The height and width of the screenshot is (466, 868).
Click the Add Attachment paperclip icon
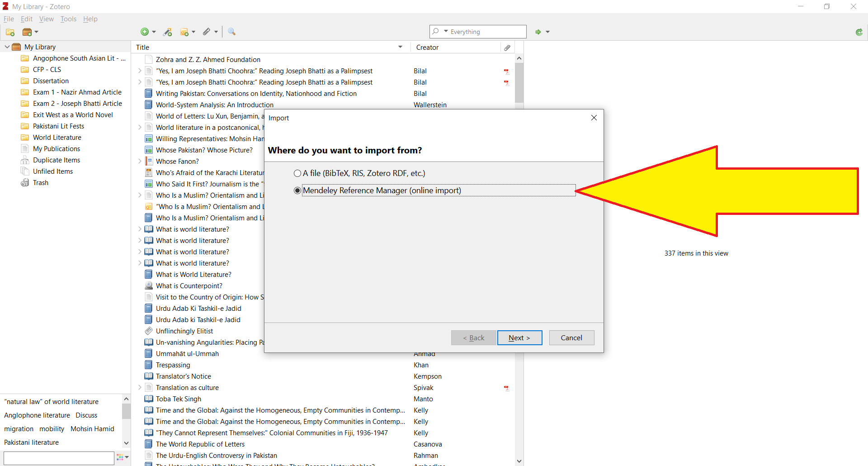tap(208, 32)
